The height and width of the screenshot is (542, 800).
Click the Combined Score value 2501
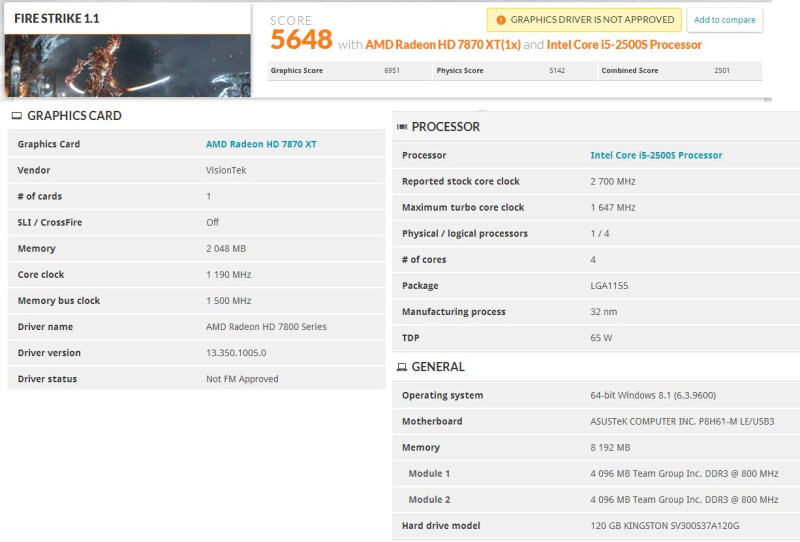point(722,71)
